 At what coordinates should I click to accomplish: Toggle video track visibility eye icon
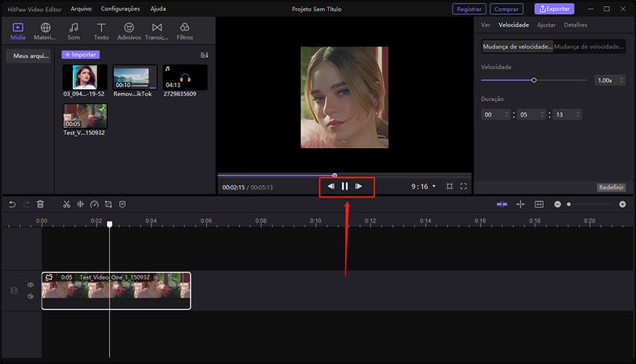[30, 285]
